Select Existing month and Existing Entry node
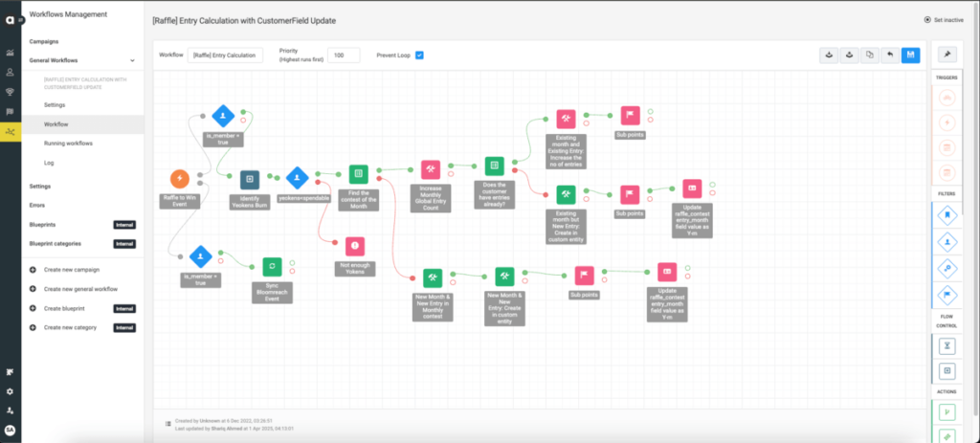980x443 pixels. 566,120
